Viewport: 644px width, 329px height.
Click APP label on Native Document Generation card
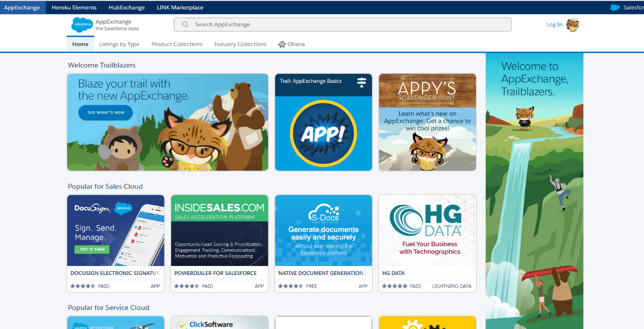click(x=363, y=286)
